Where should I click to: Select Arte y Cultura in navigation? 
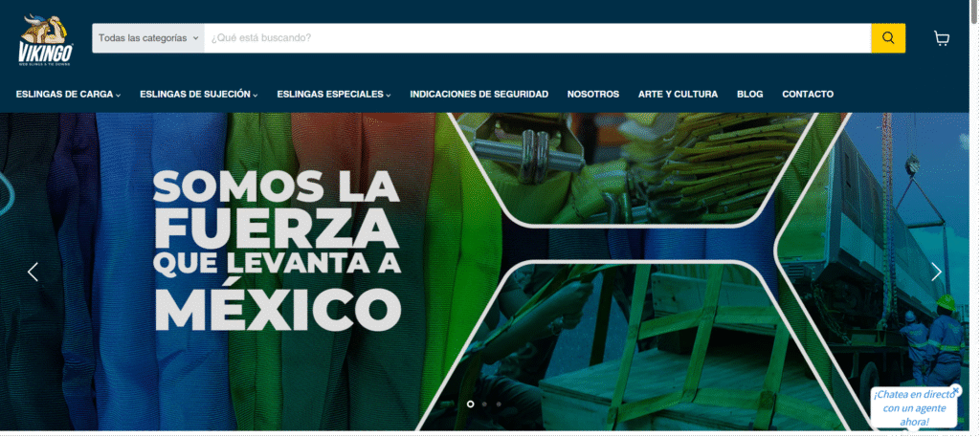coord(678,95)
